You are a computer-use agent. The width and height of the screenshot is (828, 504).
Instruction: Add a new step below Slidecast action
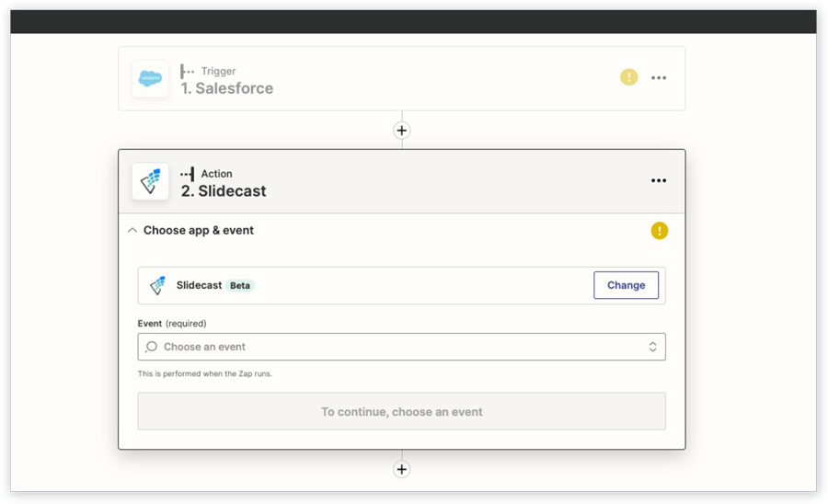402,469
